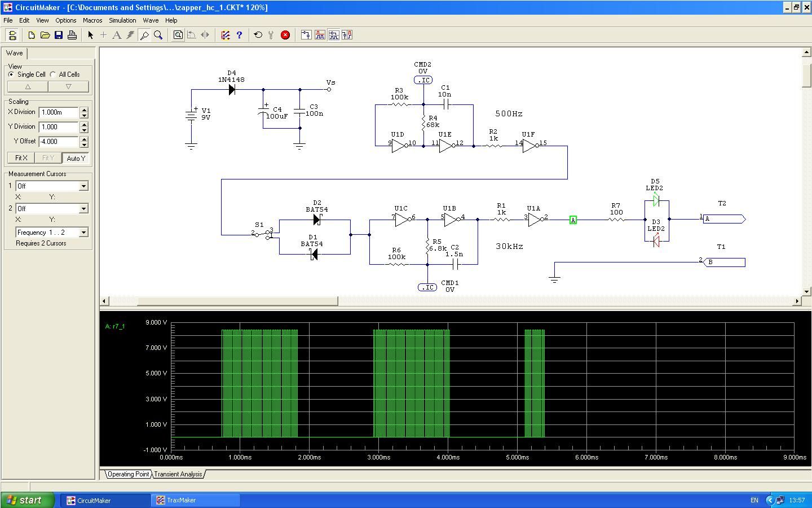Open the View menu
Image resolution: width=812 pixels, height=508 pixels.
(42, 20)
